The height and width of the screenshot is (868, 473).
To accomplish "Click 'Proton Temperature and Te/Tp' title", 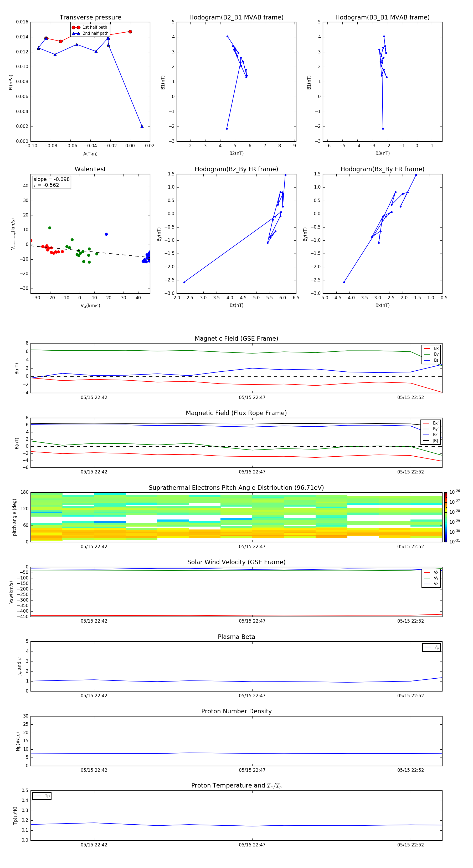I will pos(236,786).
